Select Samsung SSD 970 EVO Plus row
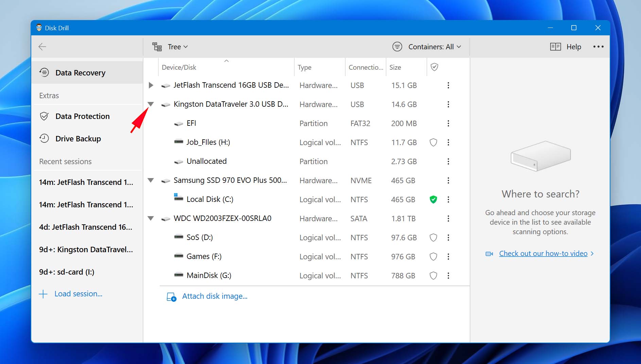The width and height of the screenshot is (641, 364). tap(307, 180)
